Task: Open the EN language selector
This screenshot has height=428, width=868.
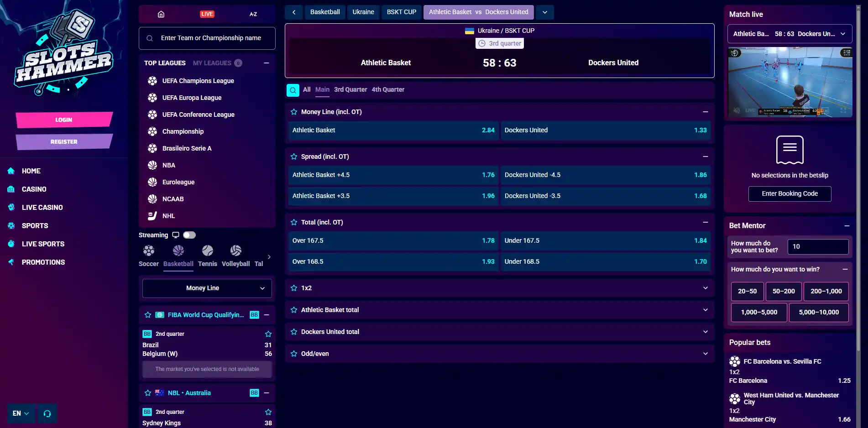Action: pos(21,413)
